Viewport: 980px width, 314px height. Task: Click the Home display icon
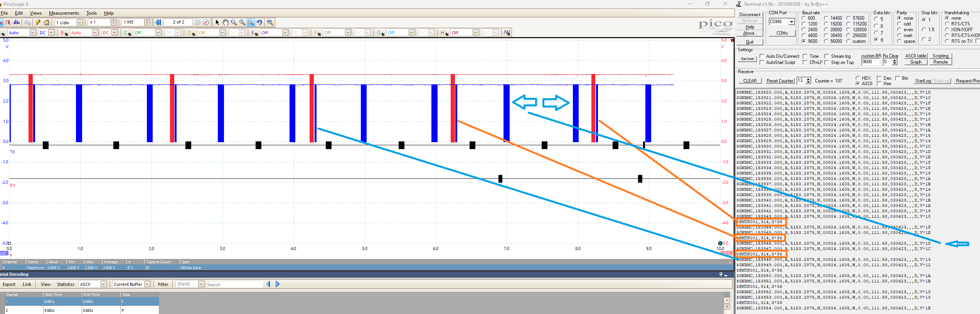click(x=47, y=22)
